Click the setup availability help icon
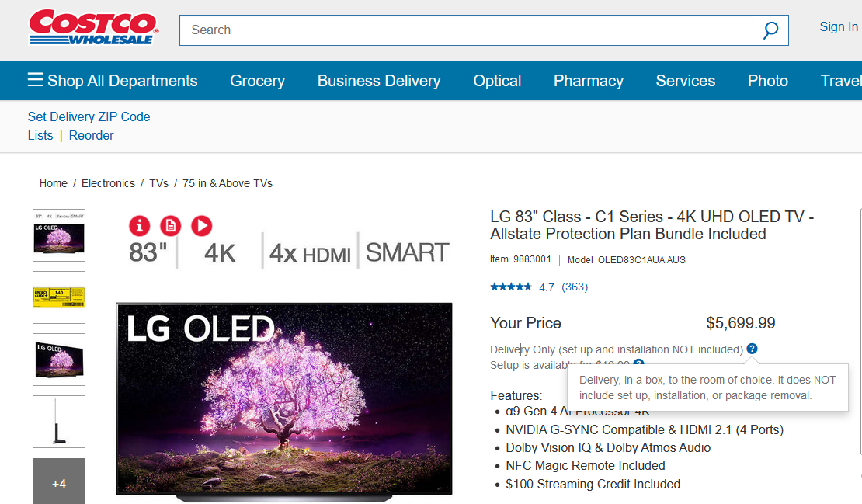Viewport: 862px width, 504px height. (638, 363)
